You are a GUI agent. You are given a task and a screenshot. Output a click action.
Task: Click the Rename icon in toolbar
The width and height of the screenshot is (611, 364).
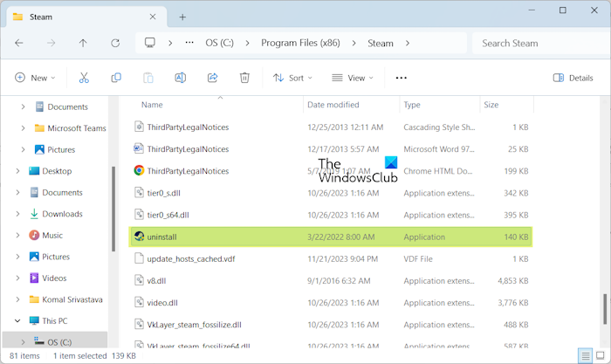180,78
